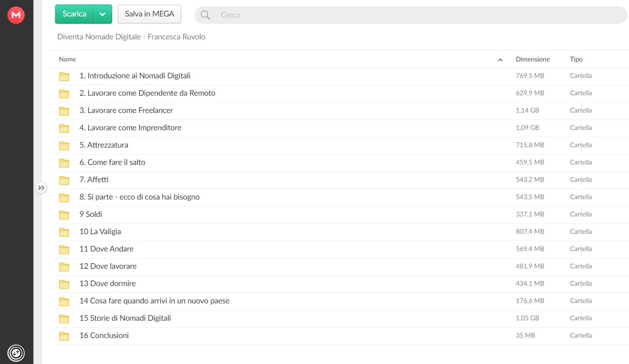The width and height of the screenshot is (629, 364).
Task: Click the 176,6 MB size value
Action: pyautogui.click(x=530, y=301)
